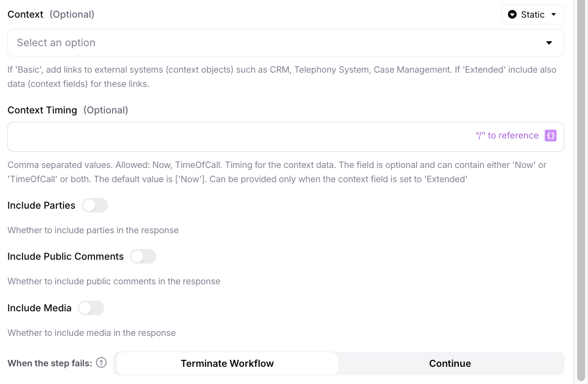Click the vertical scrollbar on the right
This screenshot has height=384, width=588.
tap(581, 192)
